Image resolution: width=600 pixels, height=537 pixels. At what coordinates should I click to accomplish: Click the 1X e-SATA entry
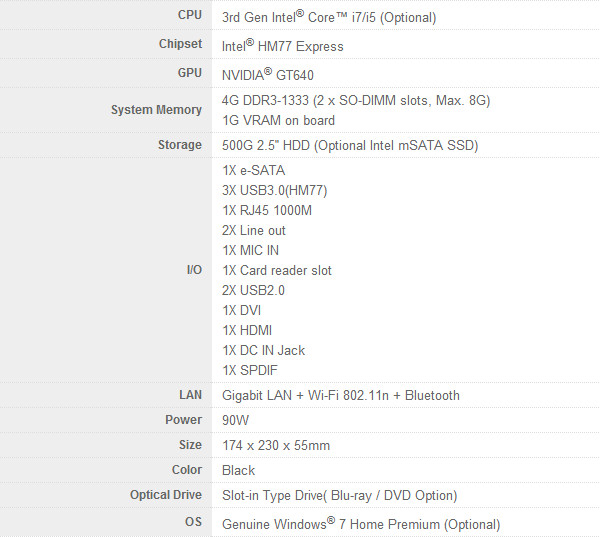[253, 170]
